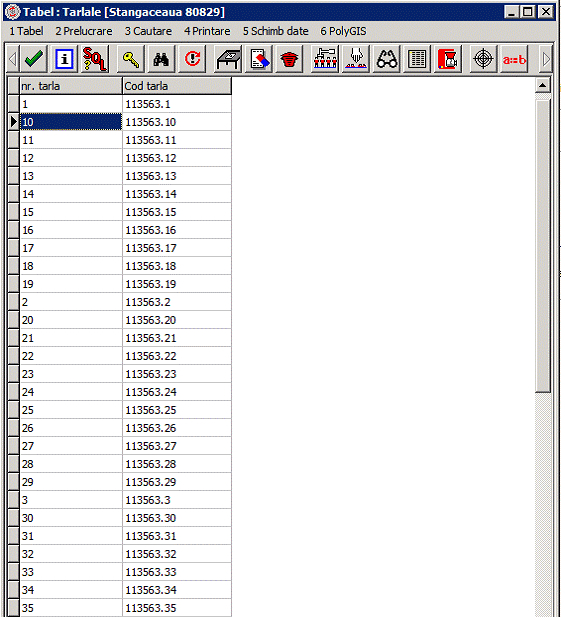Open the 6 PolyGIS menu
The width and height of the screenshot is (565, 617).
(x=343, y=31)
